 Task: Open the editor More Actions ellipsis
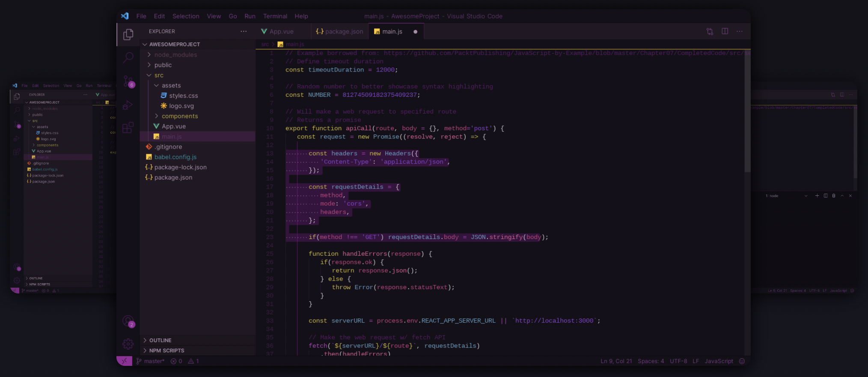pos(740,31)
